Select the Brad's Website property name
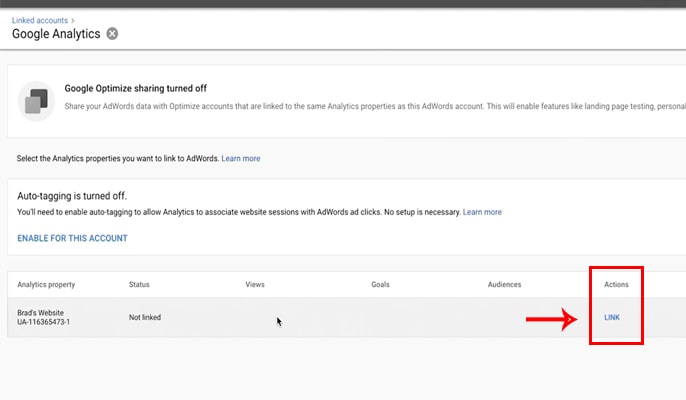Image resolution: width=686 pixels, height=400 pixels. 40,312
